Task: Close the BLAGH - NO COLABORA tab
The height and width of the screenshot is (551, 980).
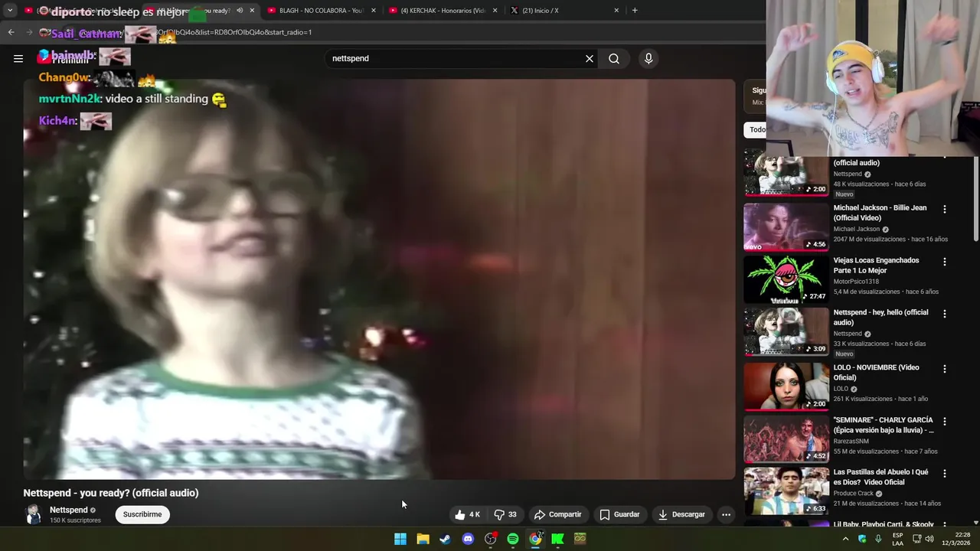Action: (374, 11)
